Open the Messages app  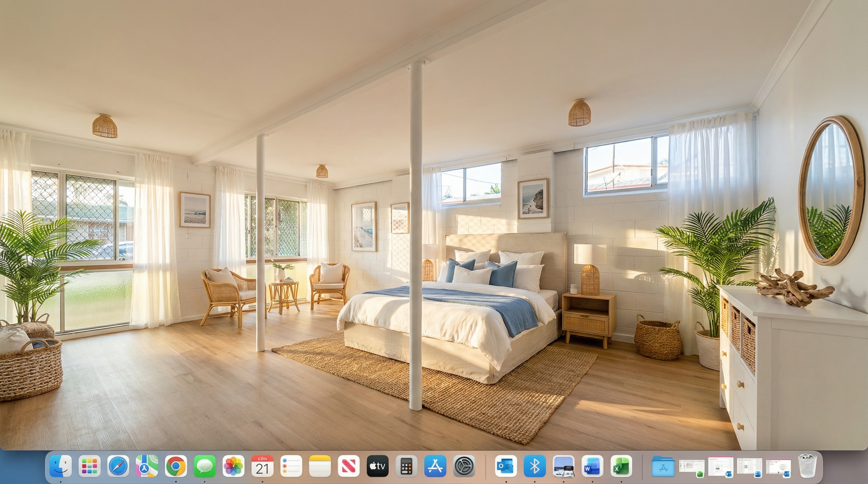(204, 466)
